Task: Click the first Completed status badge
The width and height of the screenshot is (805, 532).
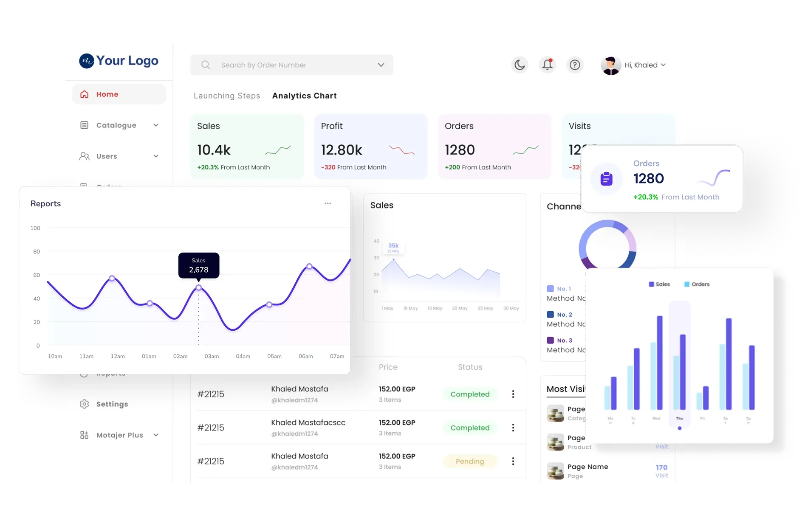Action: 469,394
